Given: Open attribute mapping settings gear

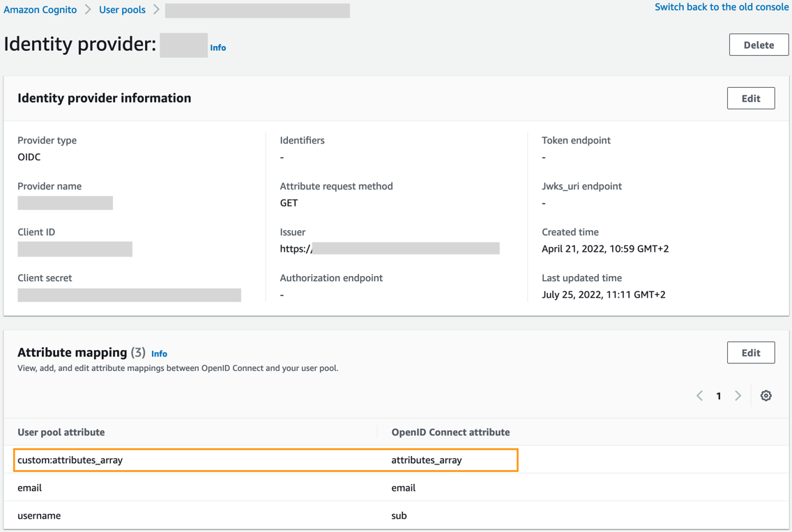Looking at the screenshot, I should click(x=766, y=396).
